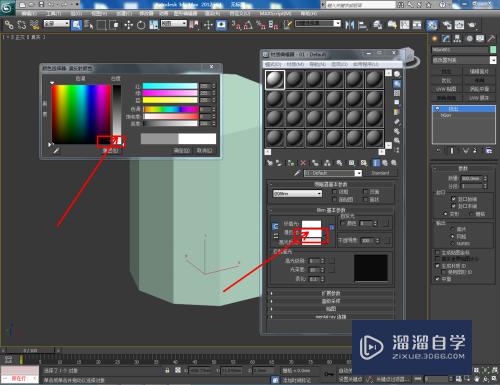The width and height of the screenshot is (500, 385).
Task: Click the Reset button in Color Selector
Action: click(110, 151)
